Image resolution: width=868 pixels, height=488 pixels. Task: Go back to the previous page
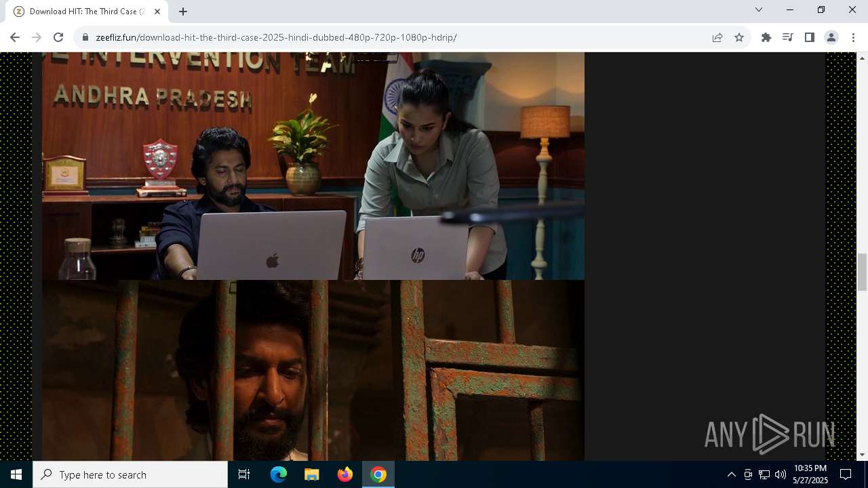(15, 37)
